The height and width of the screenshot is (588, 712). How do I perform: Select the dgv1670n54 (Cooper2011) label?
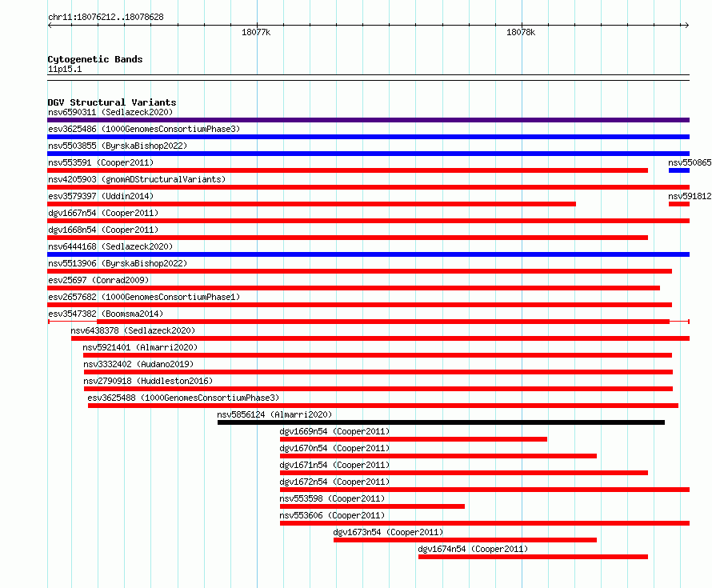[334, 448]
